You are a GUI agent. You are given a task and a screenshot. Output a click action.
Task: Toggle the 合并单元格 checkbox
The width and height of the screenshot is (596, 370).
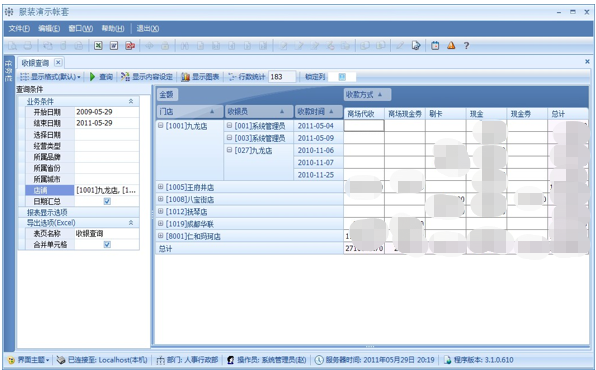click(107, 245)
